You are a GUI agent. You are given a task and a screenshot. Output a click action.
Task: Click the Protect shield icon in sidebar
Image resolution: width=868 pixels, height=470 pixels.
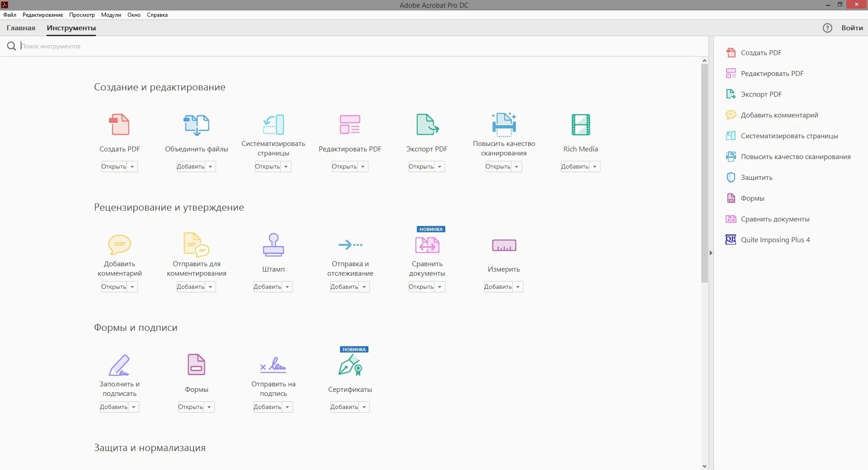[x=731, y=177]
